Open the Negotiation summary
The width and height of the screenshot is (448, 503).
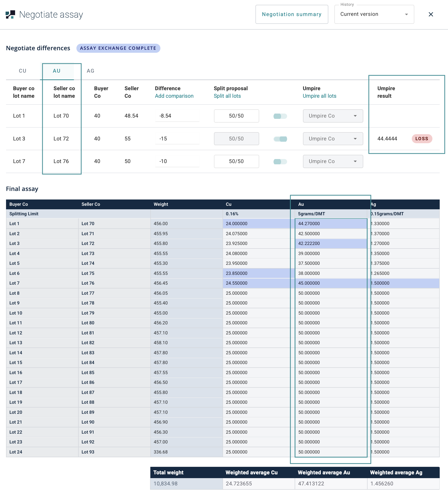[x=292, y=15]
